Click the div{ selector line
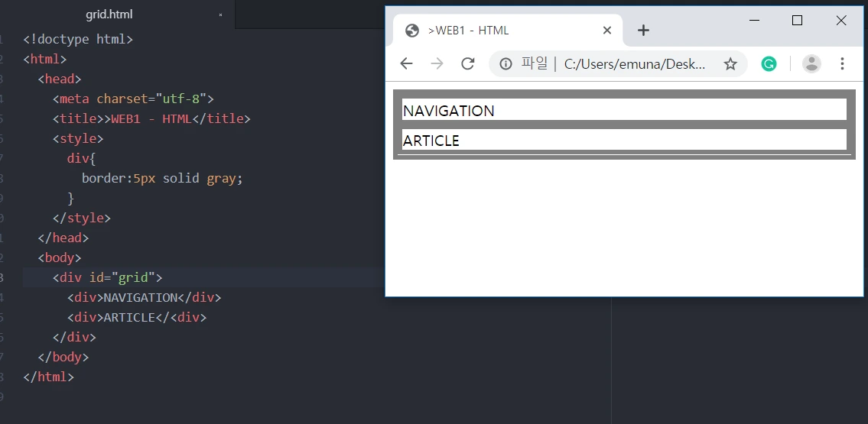The width and height of the screenshot is (868, 424). (81, 158)
